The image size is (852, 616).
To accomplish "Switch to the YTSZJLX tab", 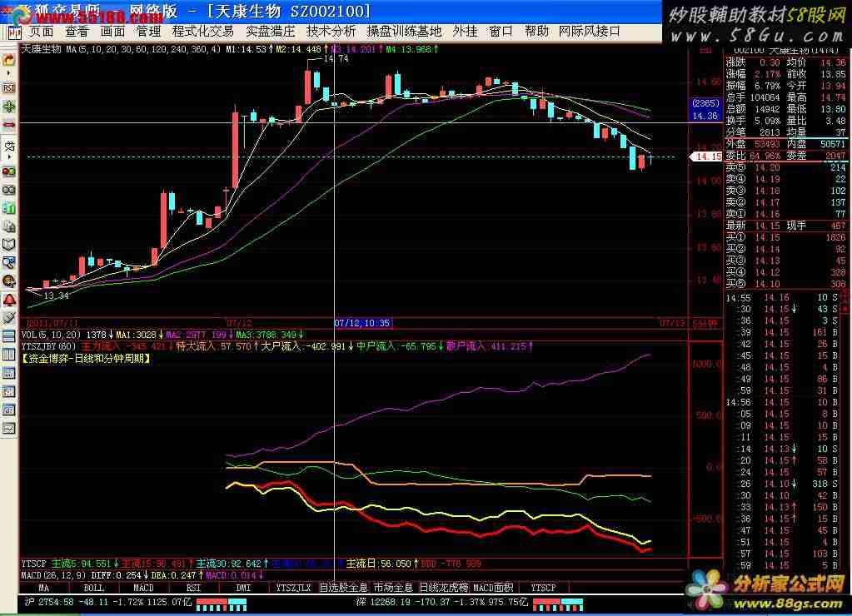I will click(293, 588).
